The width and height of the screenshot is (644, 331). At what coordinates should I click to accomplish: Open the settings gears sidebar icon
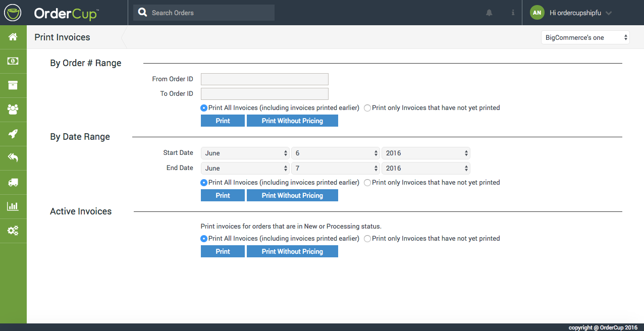tap(13, 231)
